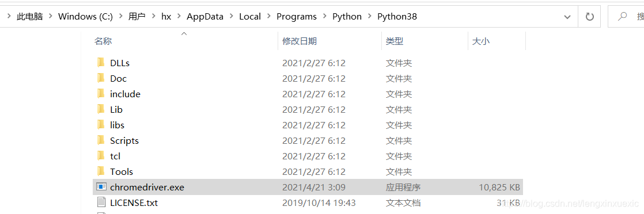Go to Python breadcrumb folder
644x214 pixels.
(x=347, y=17)
